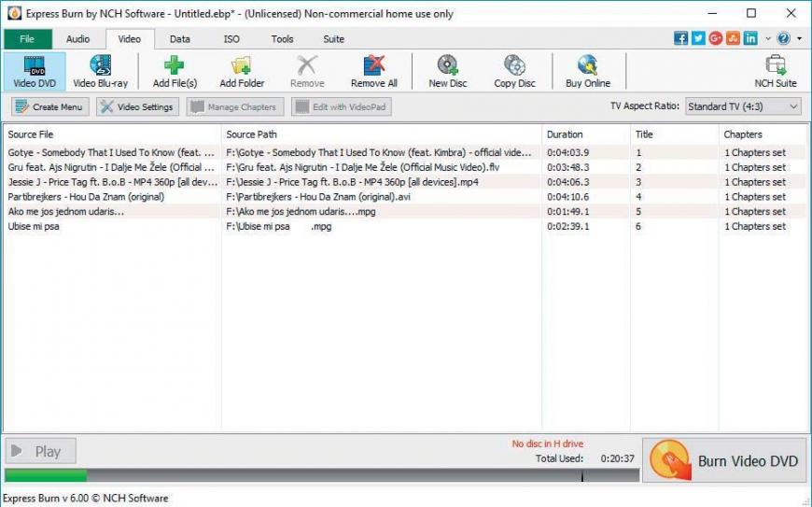Sort by the Source File column header
The image size is (812, 507).
click(x=112, y=134)
